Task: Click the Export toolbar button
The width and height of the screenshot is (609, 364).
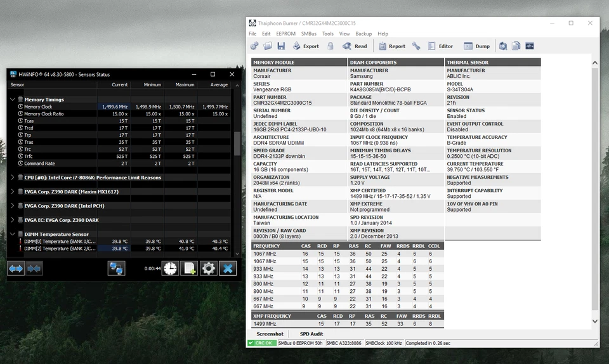Action: [306, 46]
